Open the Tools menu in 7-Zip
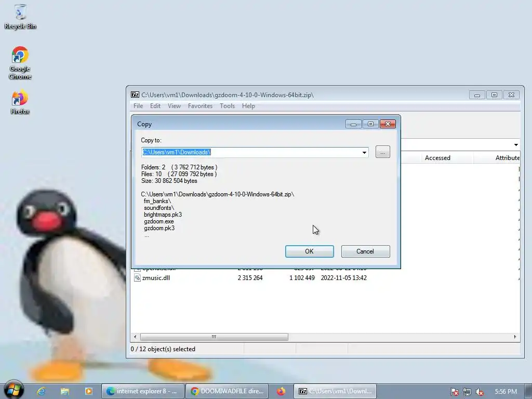Screen dimensions: 532x399 point(228,106)
